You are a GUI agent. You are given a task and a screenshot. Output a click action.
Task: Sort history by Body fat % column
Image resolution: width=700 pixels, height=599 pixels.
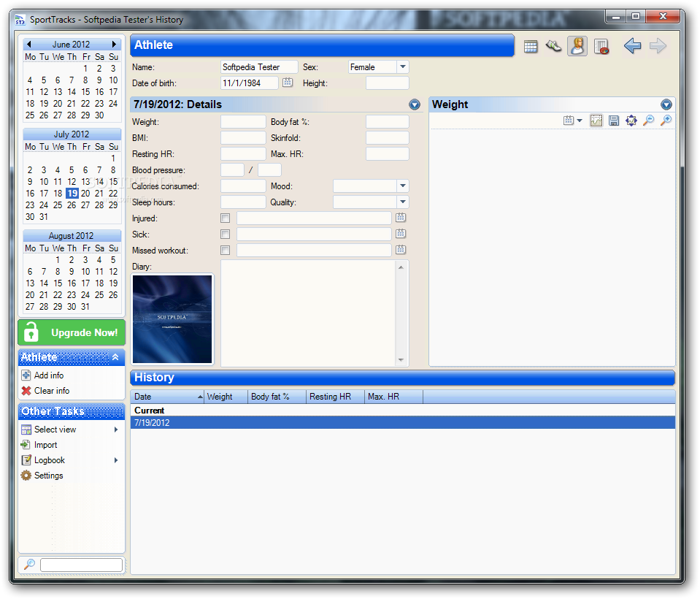point(277,396)
